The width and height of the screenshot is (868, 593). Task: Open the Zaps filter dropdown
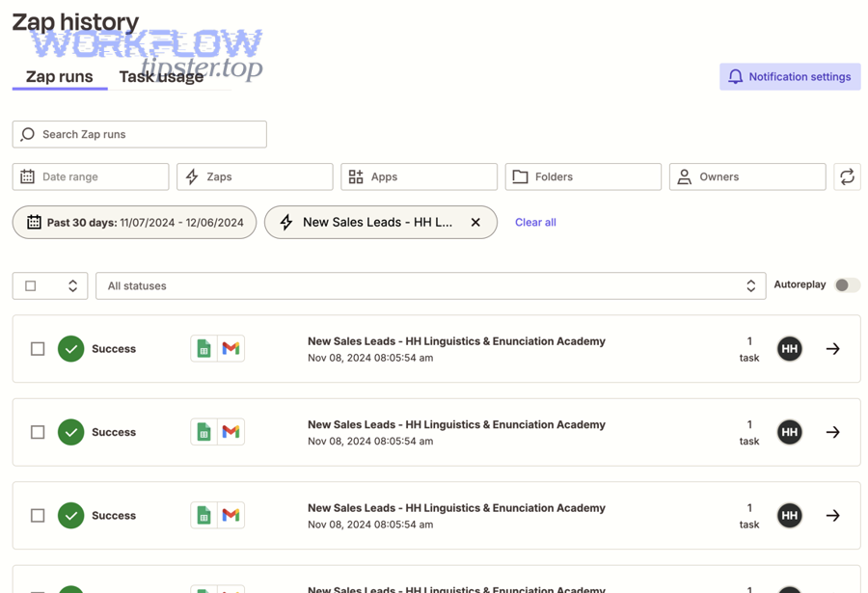coord(255,176)
